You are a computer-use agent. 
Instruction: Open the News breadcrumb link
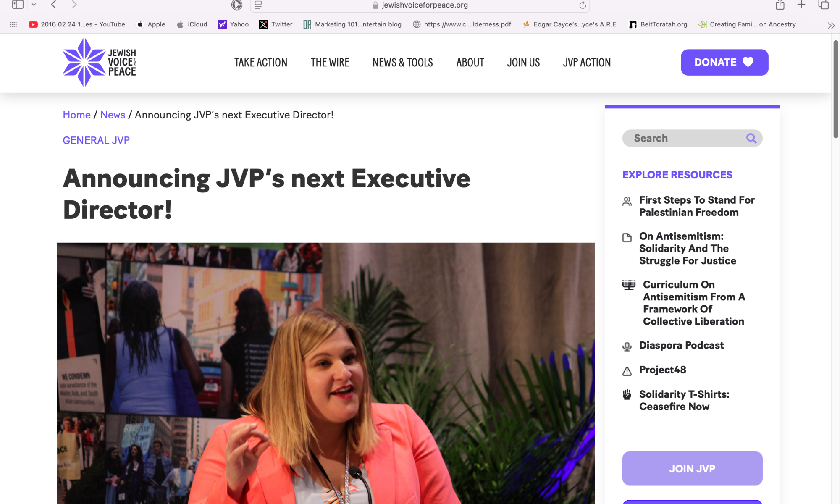point(113,115)
